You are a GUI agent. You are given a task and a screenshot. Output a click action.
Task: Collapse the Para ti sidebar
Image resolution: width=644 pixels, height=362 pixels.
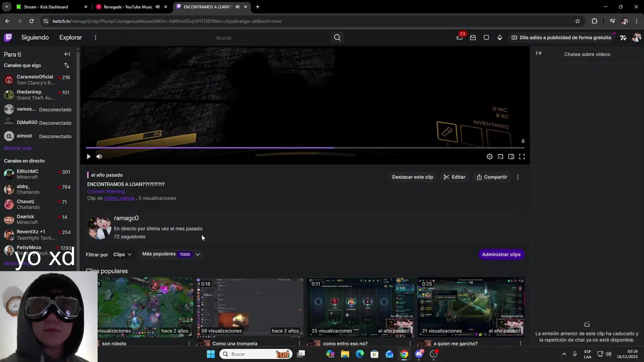pyautogui.click(x=67, y=54)
